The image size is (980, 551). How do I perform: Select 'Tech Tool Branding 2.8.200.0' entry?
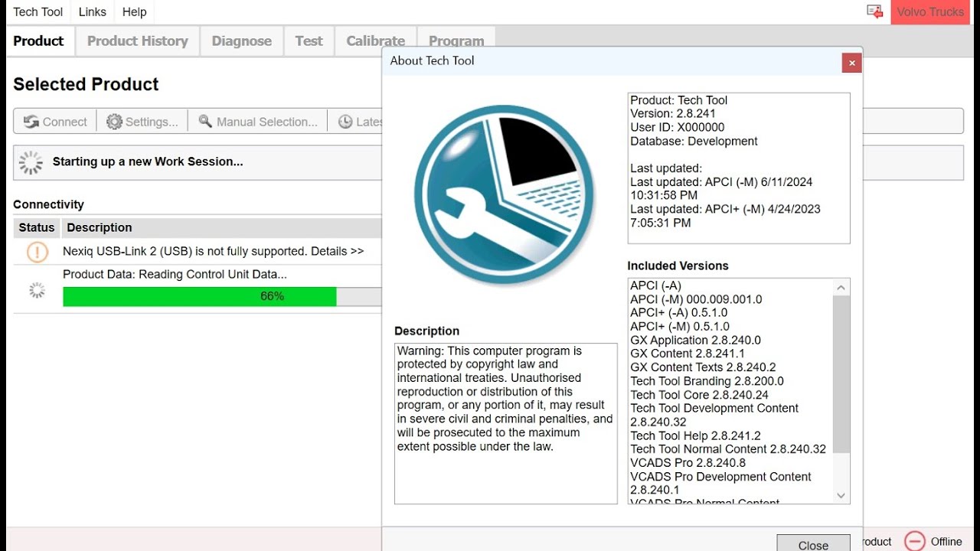(707, 381)
